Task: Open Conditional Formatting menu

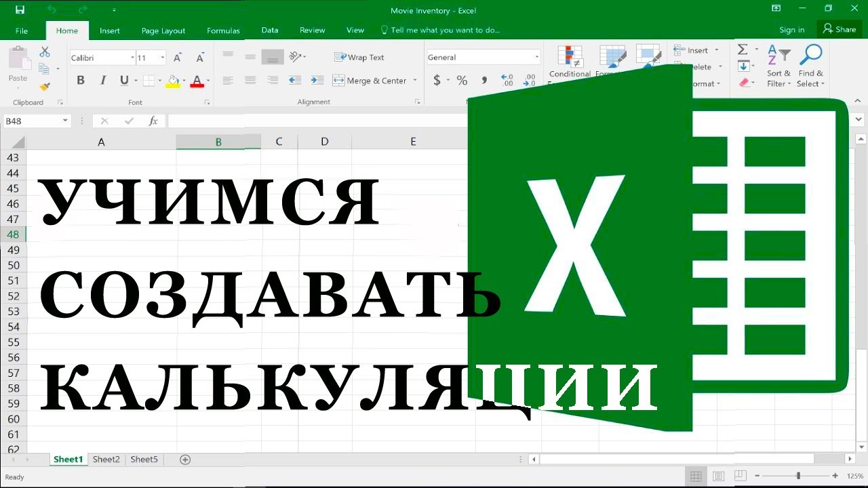Action: [570, 62]
